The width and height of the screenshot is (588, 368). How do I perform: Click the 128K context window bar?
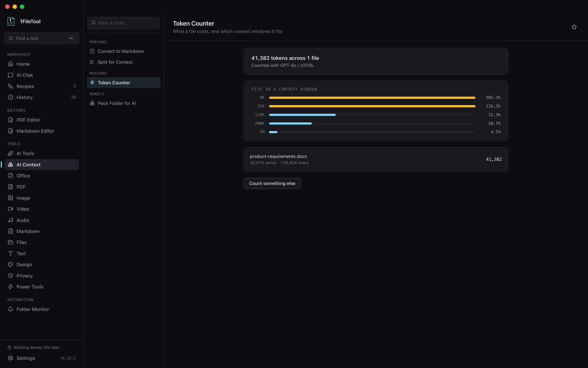click(372, 115)
